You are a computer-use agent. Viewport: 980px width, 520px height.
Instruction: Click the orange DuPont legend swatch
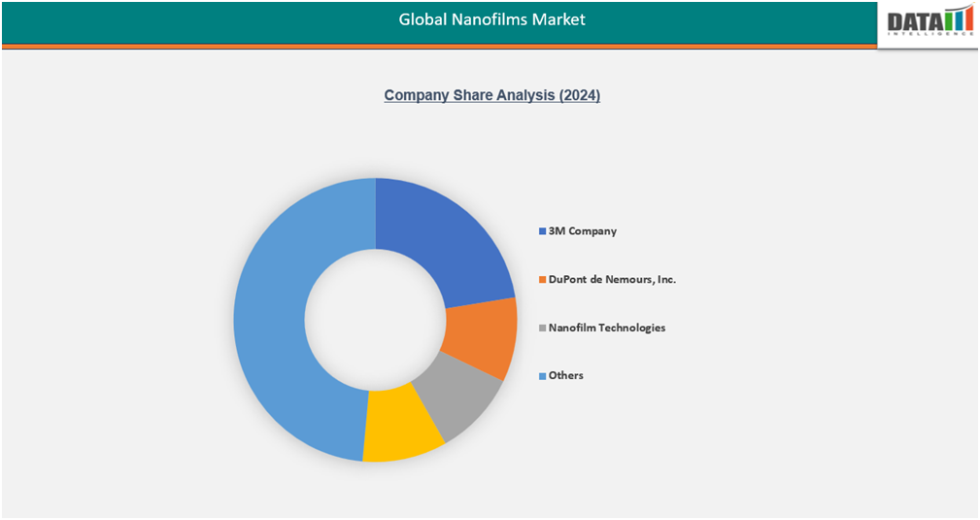click(543, 280)
